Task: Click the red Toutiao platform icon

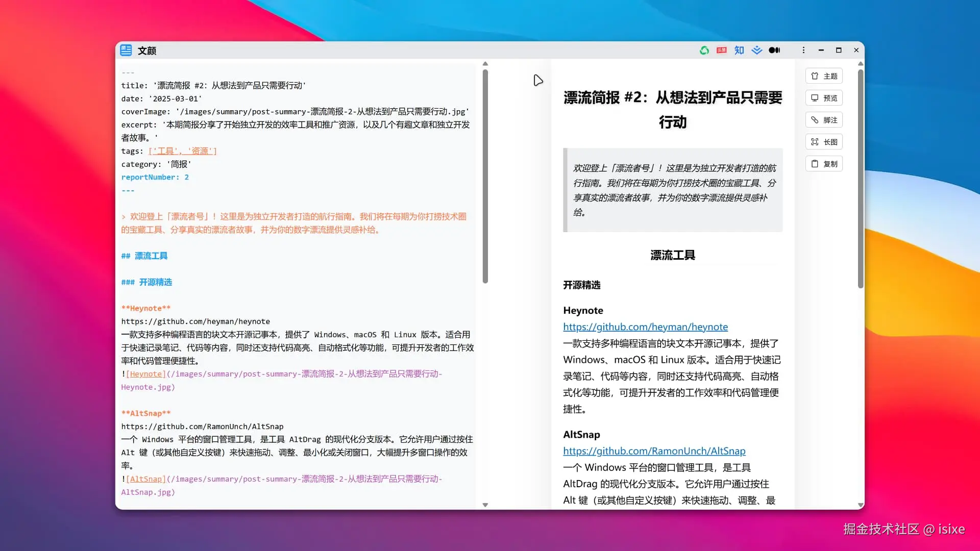Action: tap(721, 50)
